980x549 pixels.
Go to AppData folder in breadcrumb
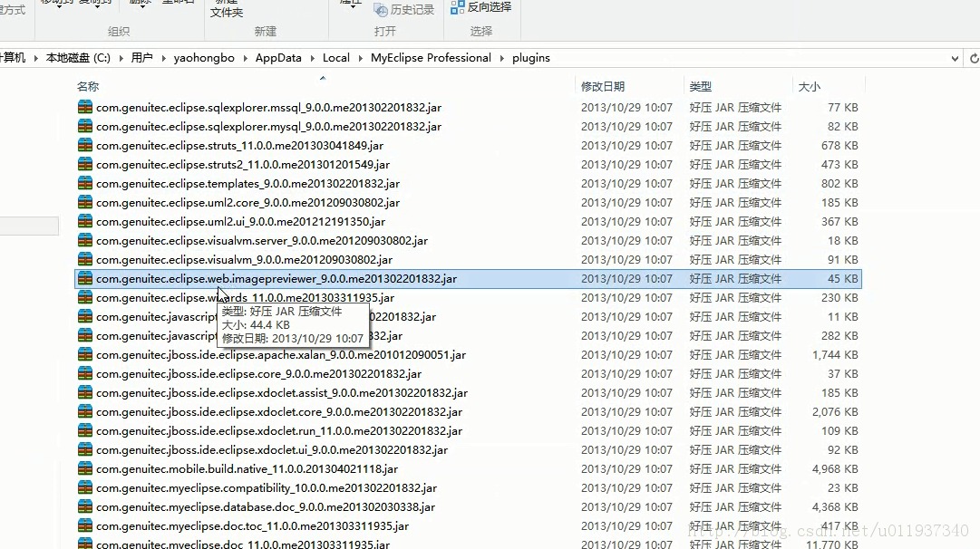tap(278, 57)
